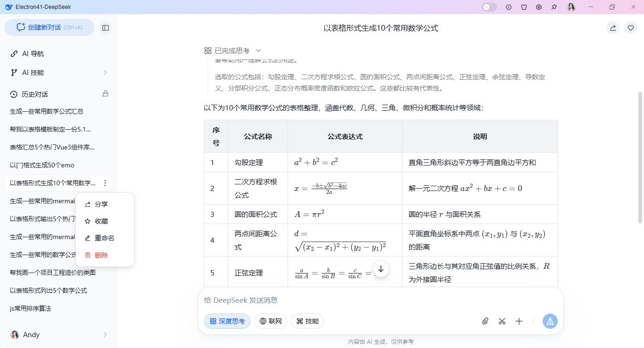The height and width of the screenshot is (348, 644).
Task: Select 重命名 in the context menu
Action: (104, 238)
